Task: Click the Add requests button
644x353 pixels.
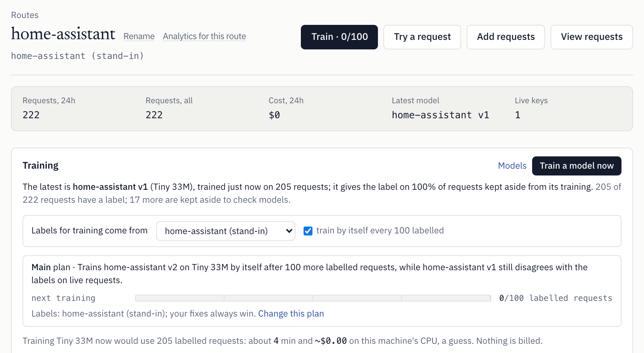Action: (506, 37)
